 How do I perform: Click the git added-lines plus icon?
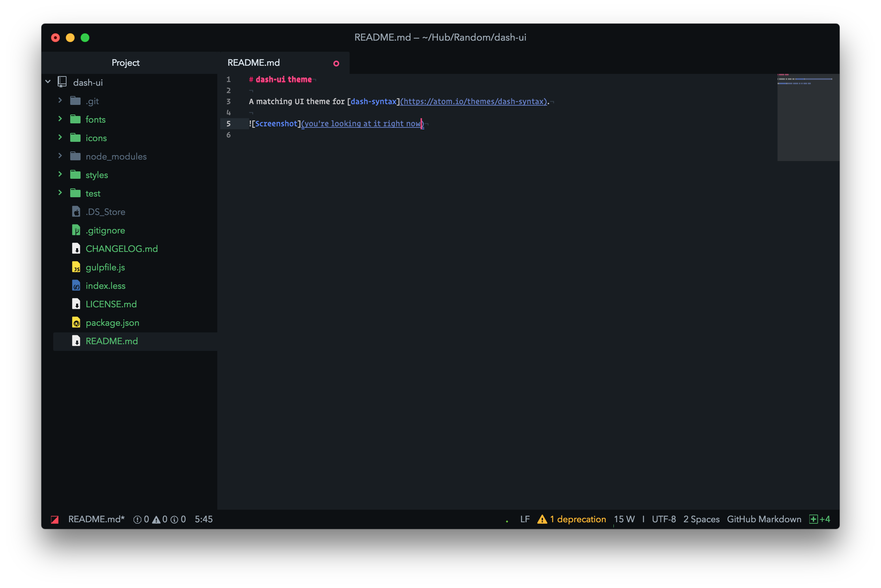pyautogui.click(x=813, y=519)
